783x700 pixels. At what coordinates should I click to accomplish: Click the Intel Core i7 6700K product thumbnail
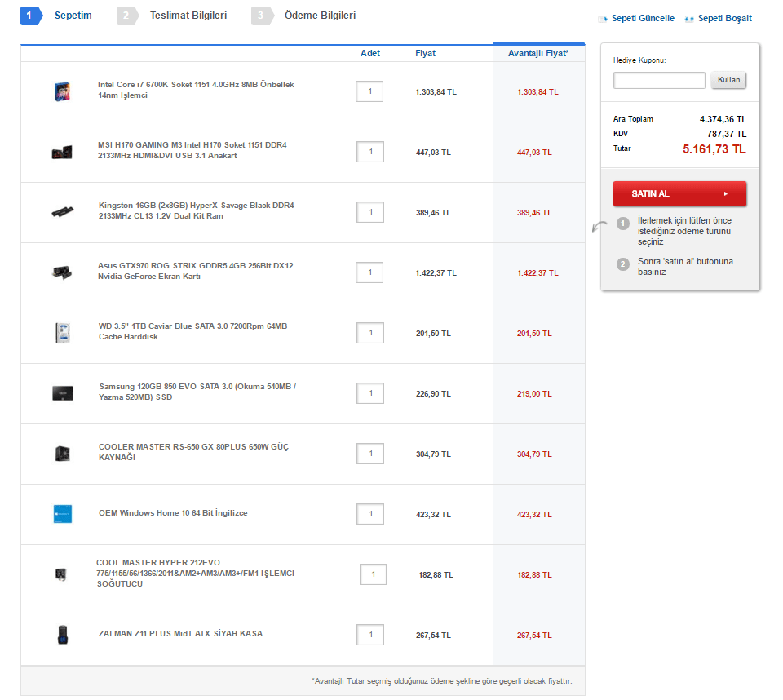tap(60, 91)
